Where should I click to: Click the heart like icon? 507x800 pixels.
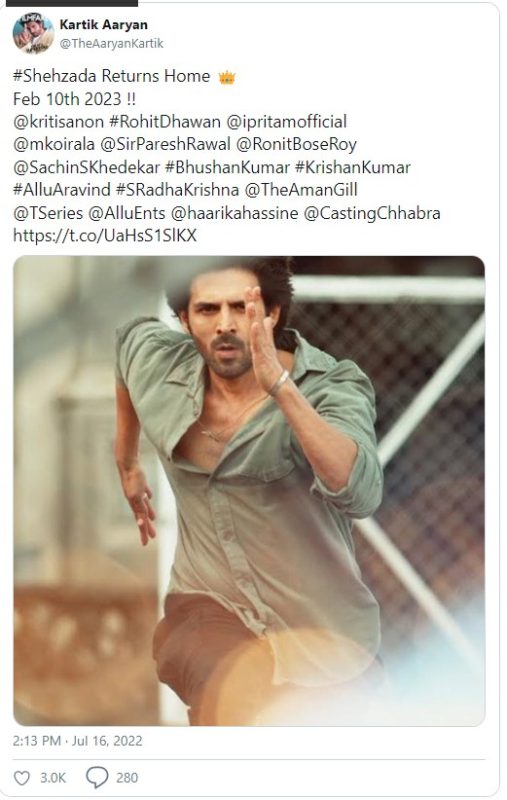21,778
